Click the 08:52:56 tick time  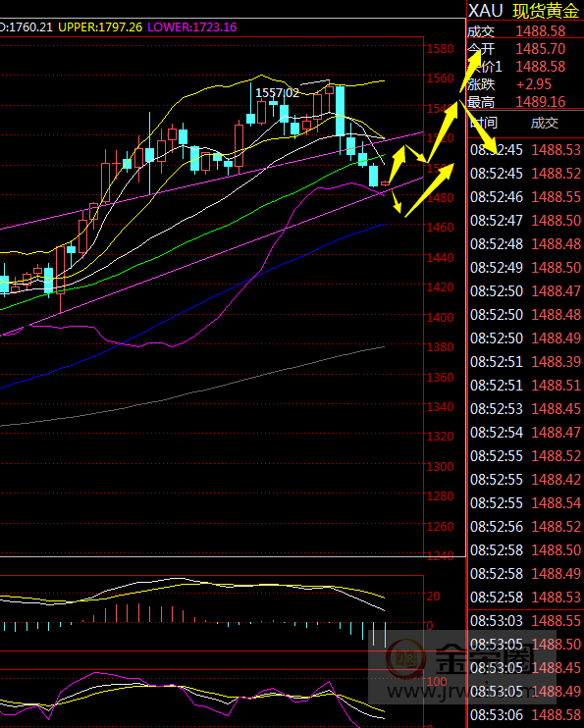click(x=497, y=527)
